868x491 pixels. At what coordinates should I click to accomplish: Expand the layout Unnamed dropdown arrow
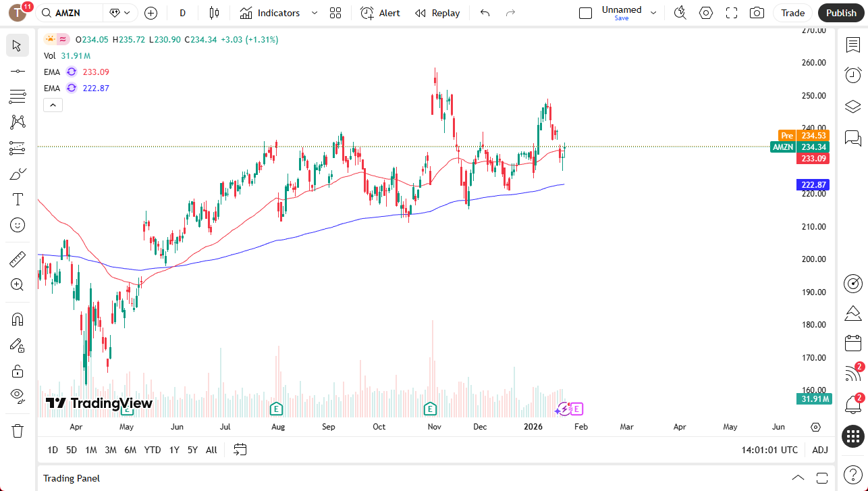click(653, 13)
